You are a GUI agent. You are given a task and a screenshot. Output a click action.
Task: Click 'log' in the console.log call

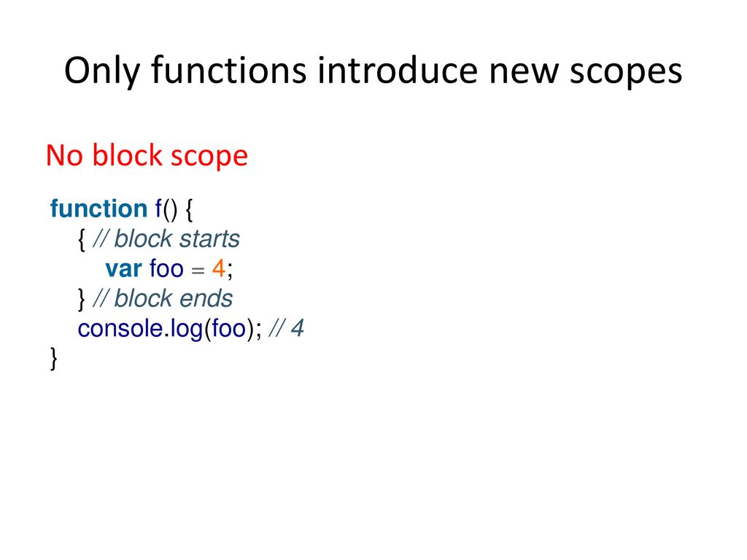click(186, 329)
